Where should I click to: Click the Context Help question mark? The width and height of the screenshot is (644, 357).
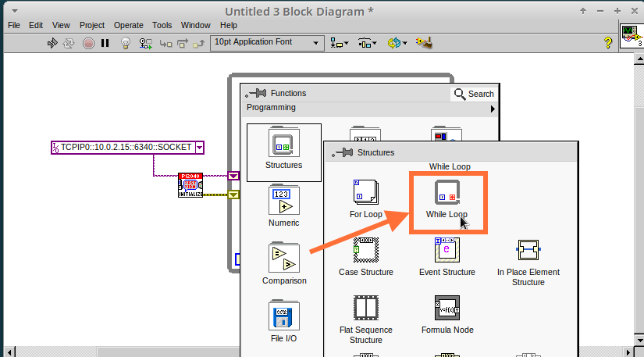point(608,43)
